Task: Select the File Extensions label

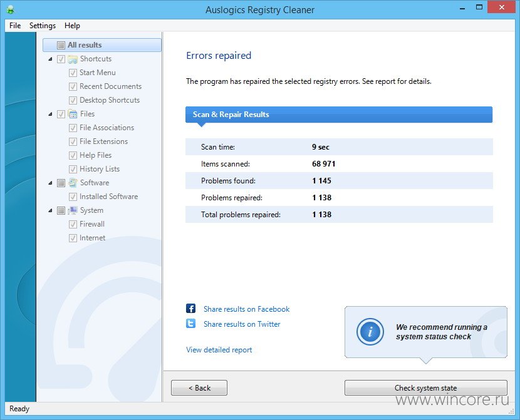Action: click(x=103, y=141)
